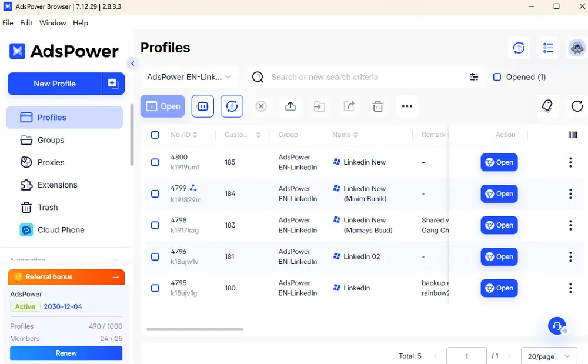This screenshot has width=588, height=364.
Task: Tick the select-all checkbox in the table header
Action: click(155, 135)
